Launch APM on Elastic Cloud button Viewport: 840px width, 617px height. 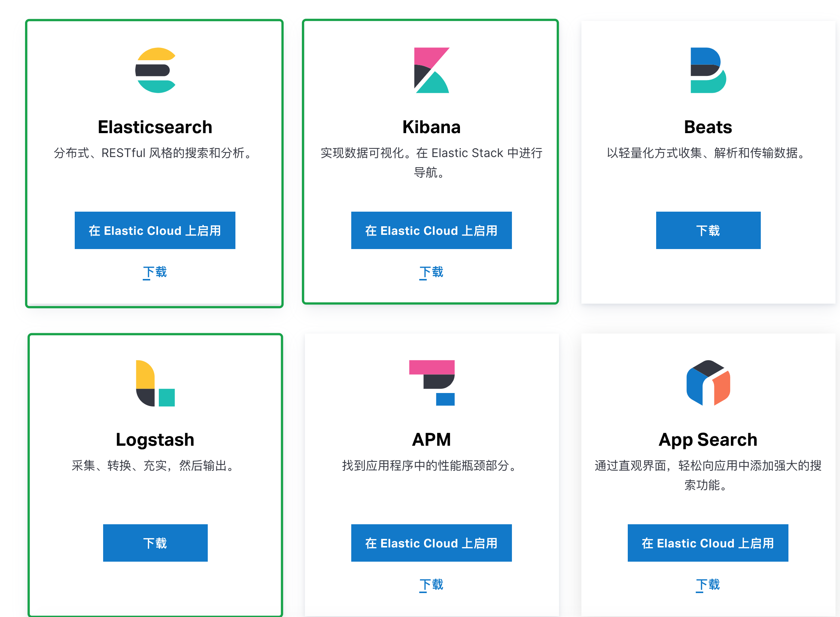432,543
